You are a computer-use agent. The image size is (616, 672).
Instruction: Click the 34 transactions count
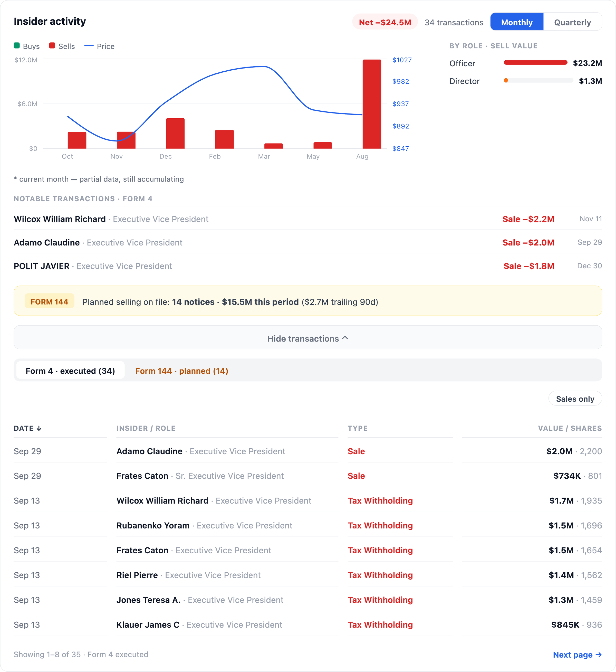point(454,22)
